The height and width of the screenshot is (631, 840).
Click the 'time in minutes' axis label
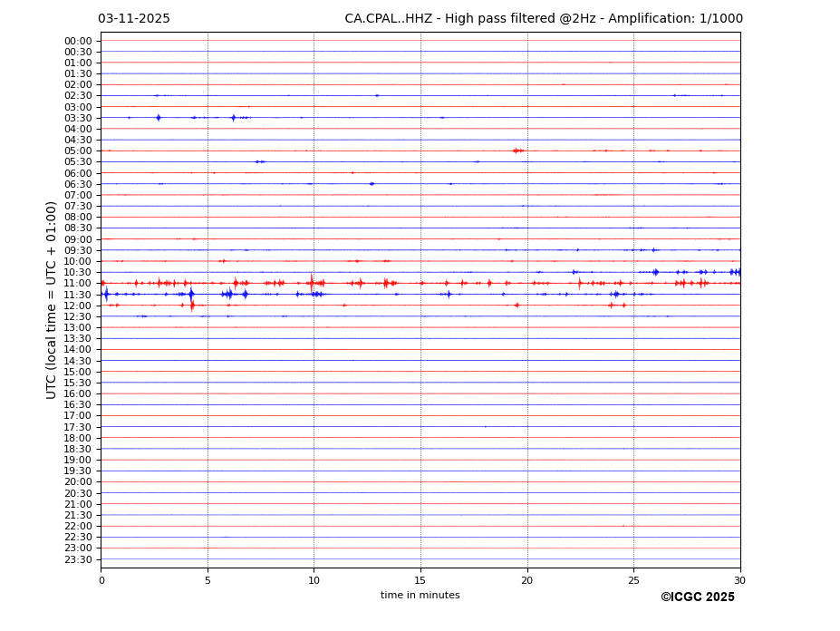(x=420, y=596)
